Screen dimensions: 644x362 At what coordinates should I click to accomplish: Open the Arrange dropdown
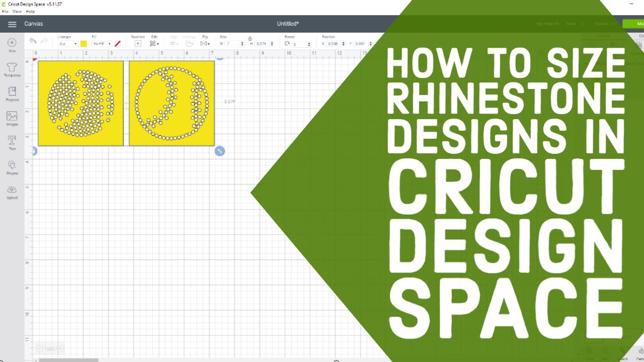[189, 44]
